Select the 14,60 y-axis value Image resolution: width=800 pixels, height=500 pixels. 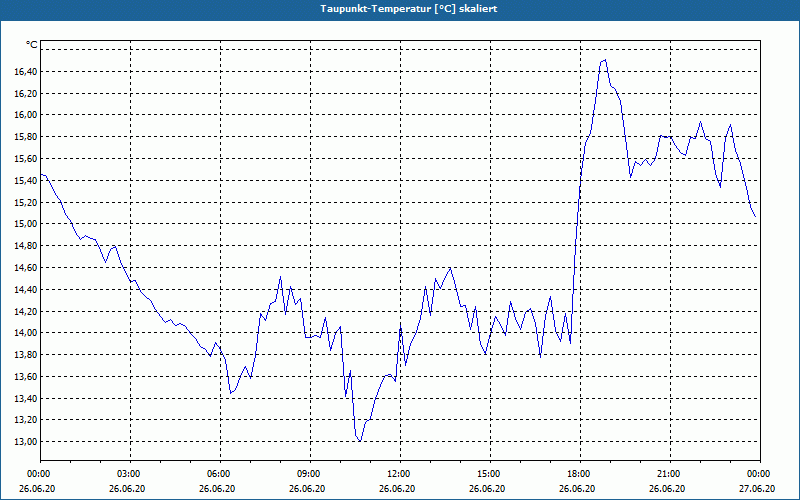point(26,267)
